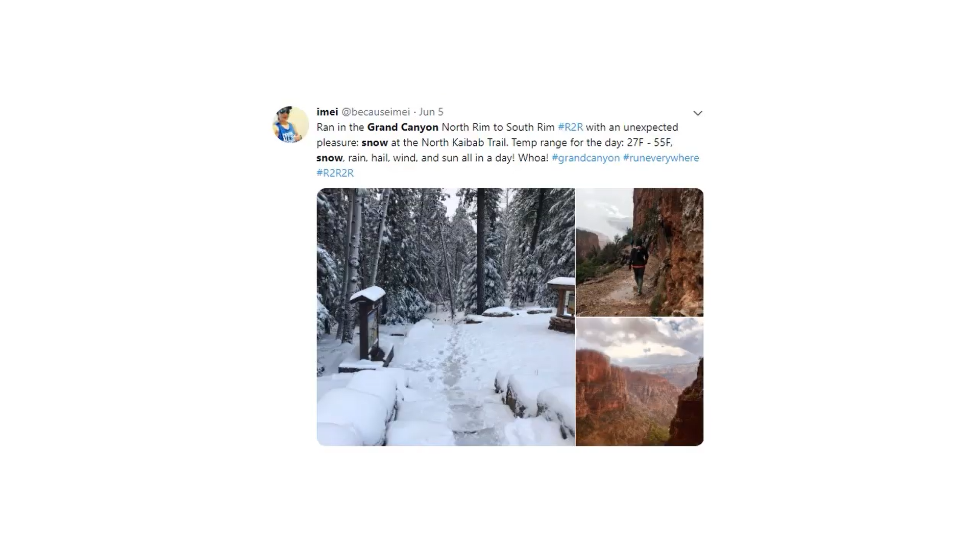This screenshot has height=551, width=980.
Task: Click the first bold snow keyword
Action: (x=375, y=142)
